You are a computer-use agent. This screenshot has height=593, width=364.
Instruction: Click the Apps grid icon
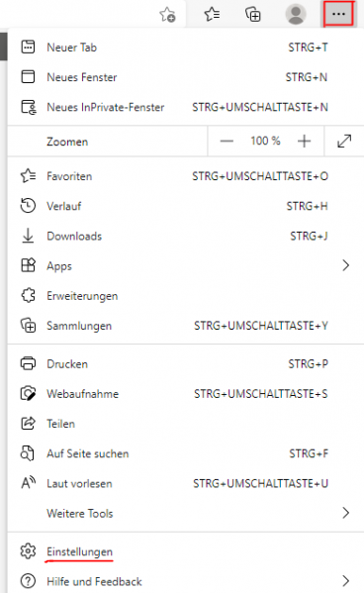[28, 265]
